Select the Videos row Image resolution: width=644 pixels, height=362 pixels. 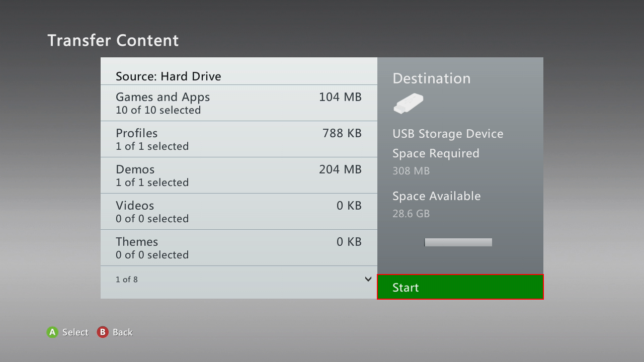tap(239, 212)
